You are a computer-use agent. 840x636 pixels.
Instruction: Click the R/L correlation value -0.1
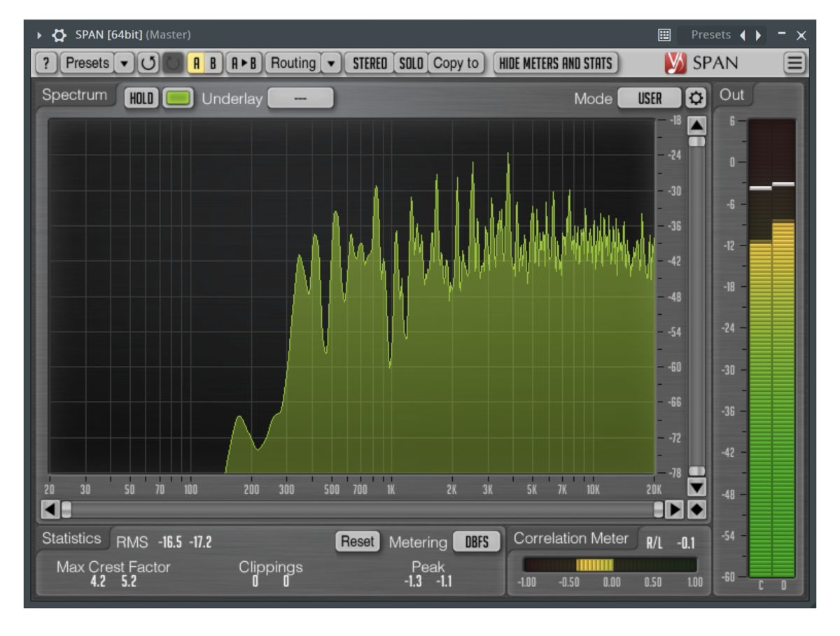pyautogui.click(x=686, y=543)
